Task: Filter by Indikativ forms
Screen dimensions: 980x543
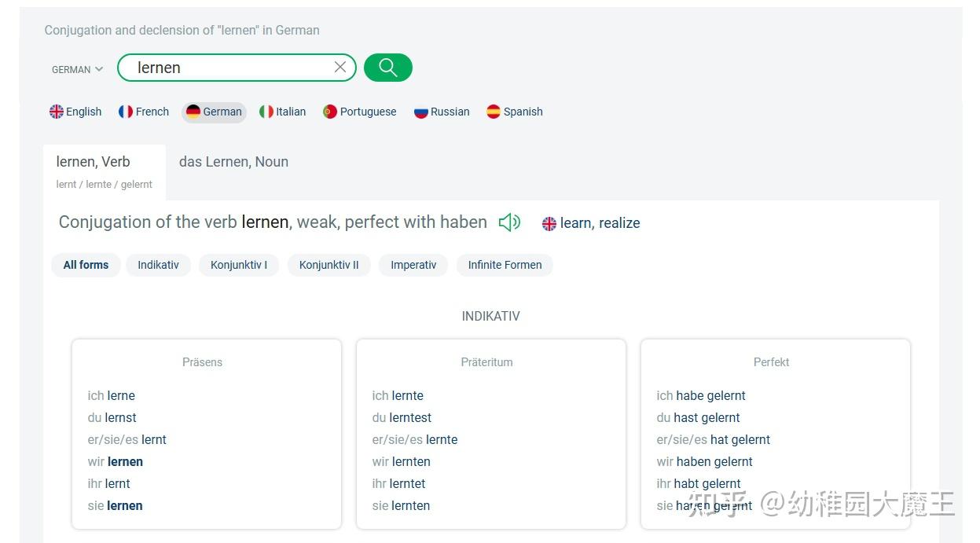Action: coord(158,265)
